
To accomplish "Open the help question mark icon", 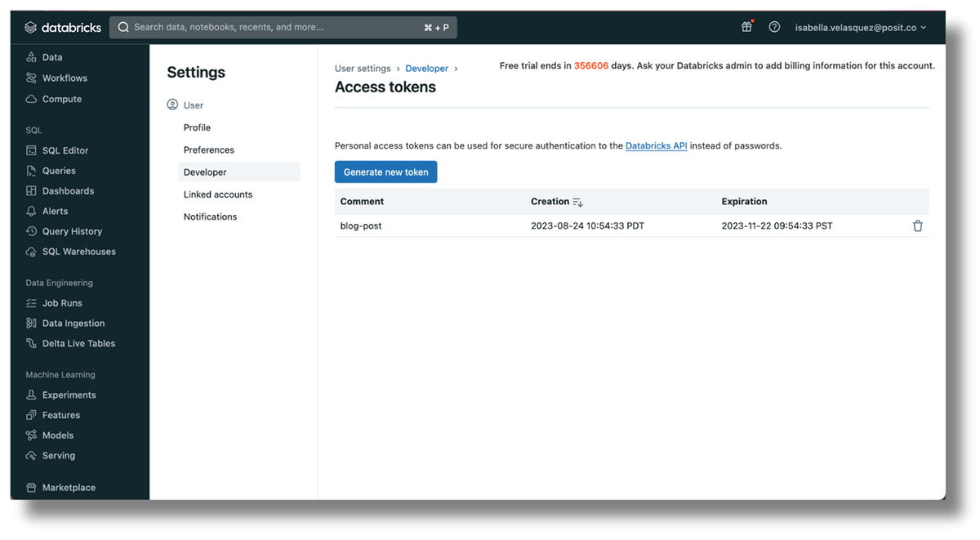I will tap(774, 27).
